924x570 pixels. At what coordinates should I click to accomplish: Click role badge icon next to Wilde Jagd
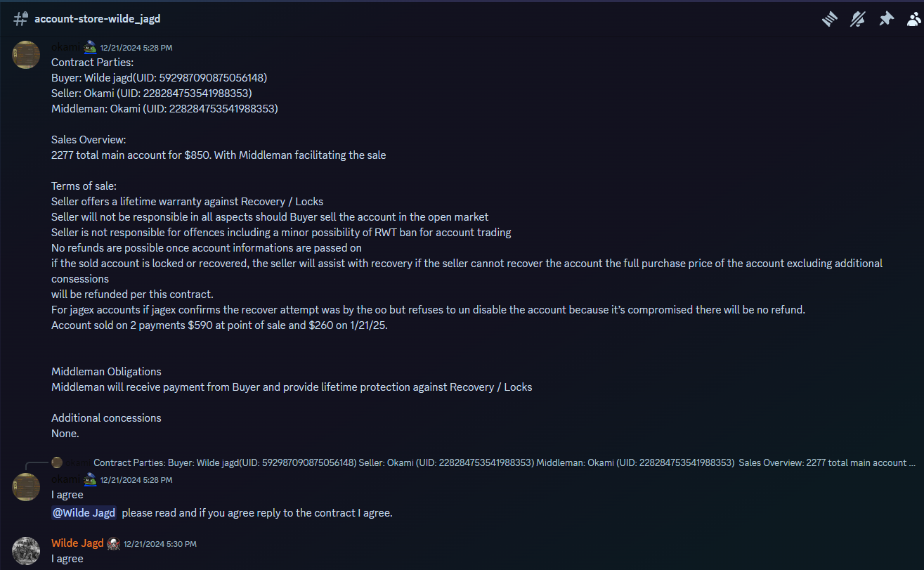click(113, 543)
